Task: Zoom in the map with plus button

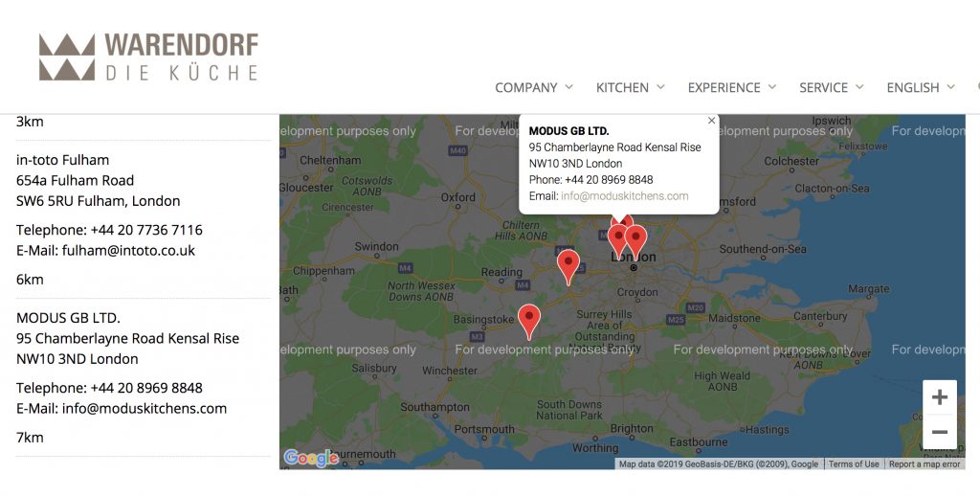Action: pos(940,397)
